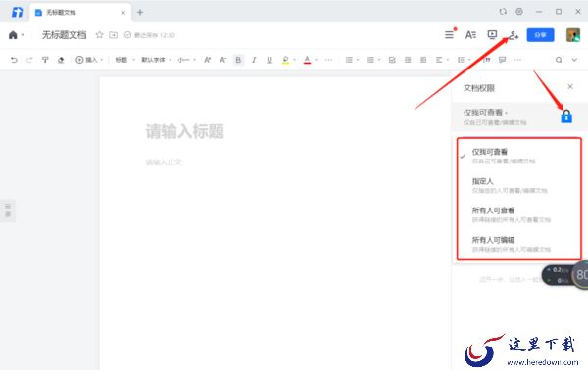Viewport: 588px width, 370px height.
Task: Clear formatting with the eraser icon
Action: point(61,60)
